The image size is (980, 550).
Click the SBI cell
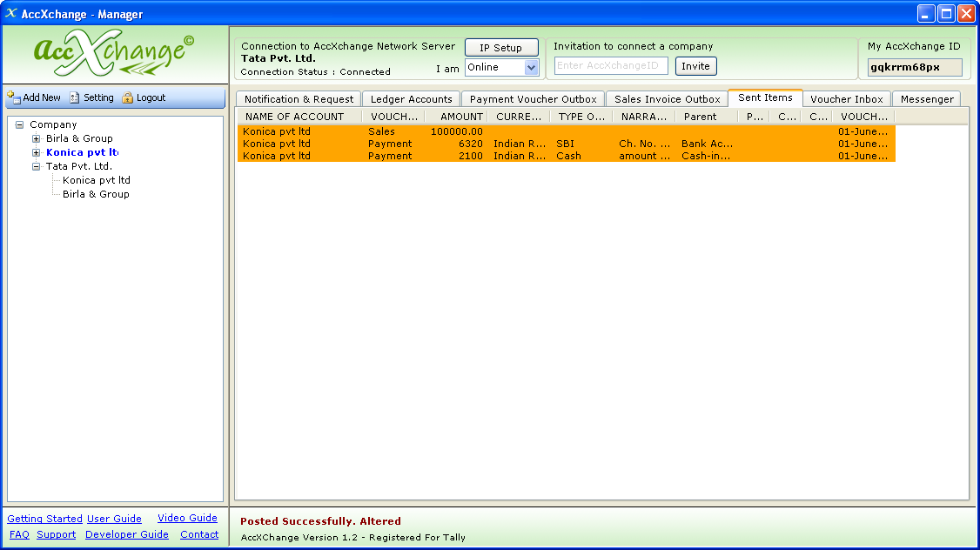565,144
